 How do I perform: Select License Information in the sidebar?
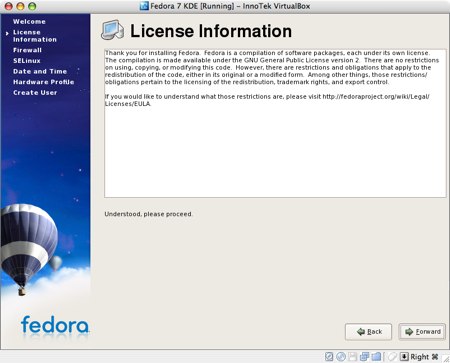pos(35,36)
